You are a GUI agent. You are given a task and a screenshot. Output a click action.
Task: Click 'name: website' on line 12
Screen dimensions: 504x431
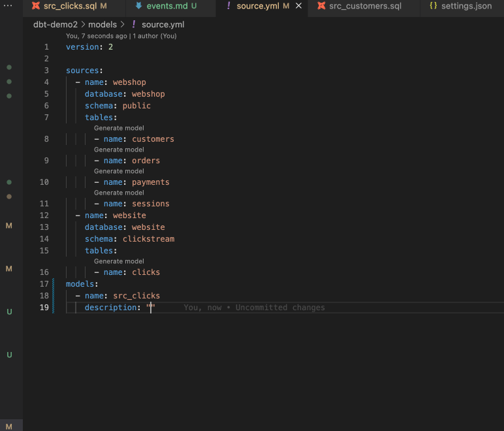pyautogui.click(x=115, y=215)
